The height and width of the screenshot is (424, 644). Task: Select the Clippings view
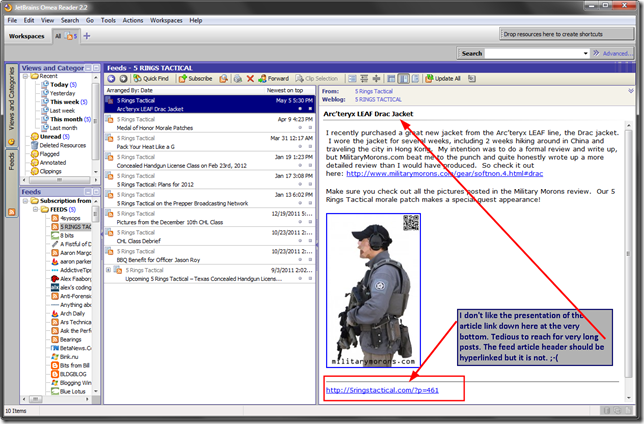(x=46, y=171)
